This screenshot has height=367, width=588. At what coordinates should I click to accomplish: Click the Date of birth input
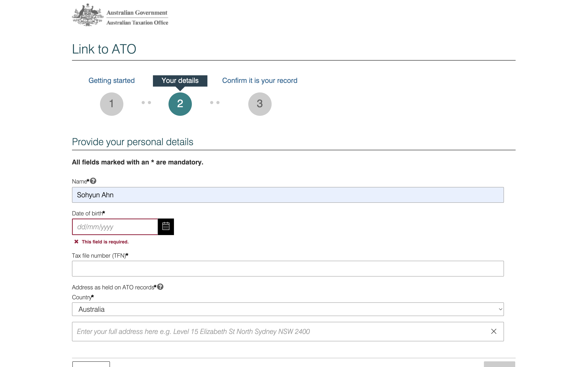(115, 227)
